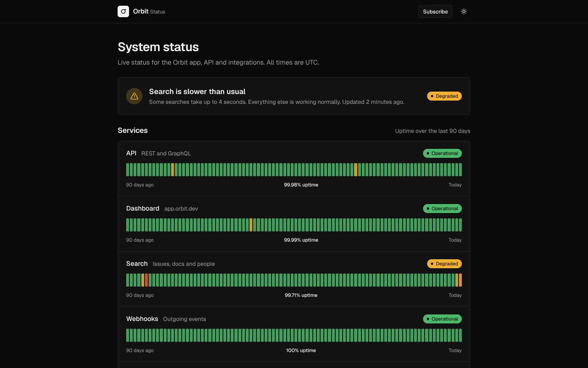Click the Degraded badge in the search banner
Viewport: 588px width, 368px height.
pos(444,96)
